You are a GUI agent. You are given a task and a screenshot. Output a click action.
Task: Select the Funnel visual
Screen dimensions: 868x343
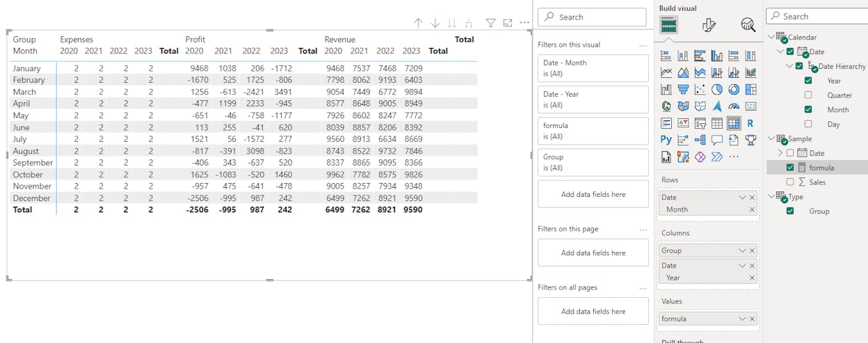click(683, 89)
